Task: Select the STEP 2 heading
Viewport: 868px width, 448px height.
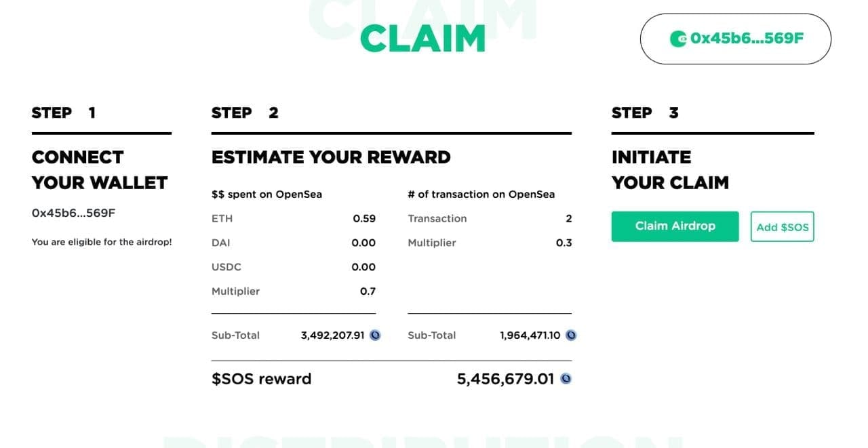Action: pyautogui.click(x=245, y=113)
